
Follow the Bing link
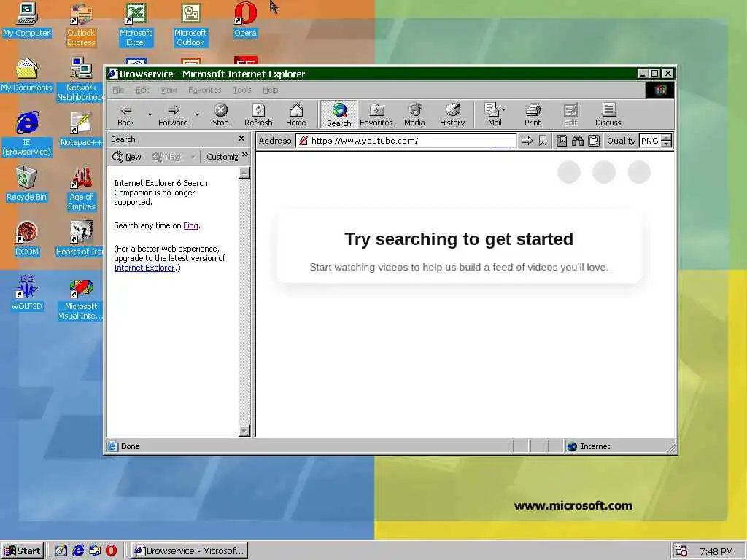click(x=190, y=226)
